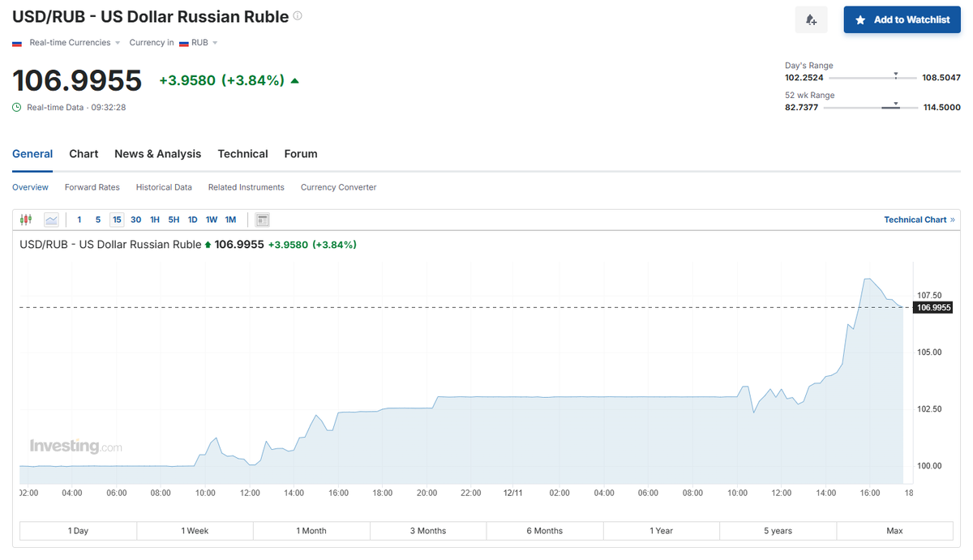973x560 pixels.
Task: Click the 52 wk Range slider marker
Action: (x=896, y=104)
